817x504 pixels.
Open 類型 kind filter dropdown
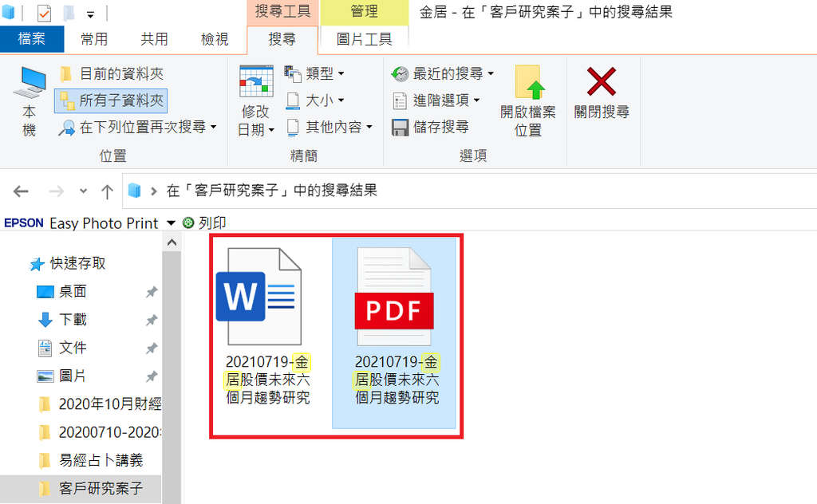tap(315, 73)
